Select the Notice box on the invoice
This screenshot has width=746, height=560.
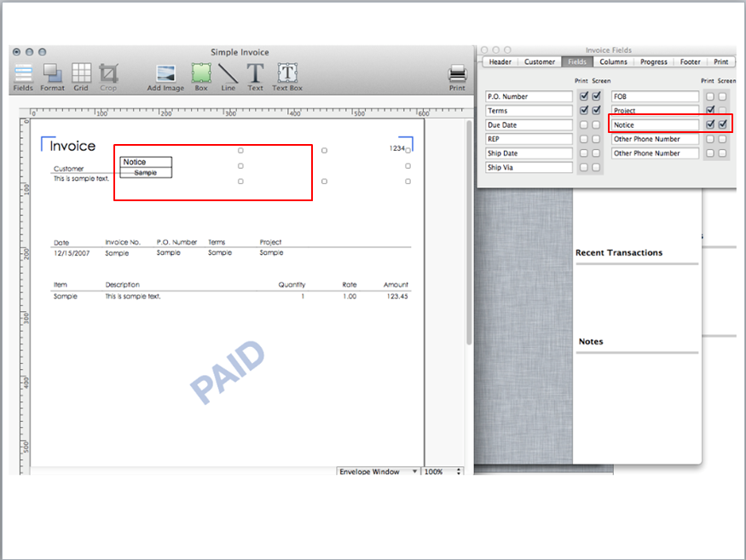tap(146, 167)
